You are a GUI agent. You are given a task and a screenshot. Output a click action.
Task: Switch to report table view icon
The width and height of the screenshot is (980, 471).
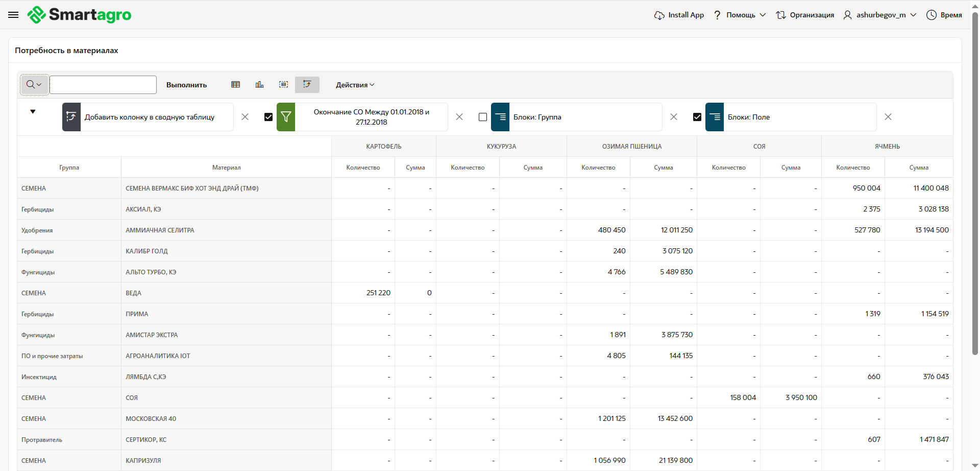(235, 85)
